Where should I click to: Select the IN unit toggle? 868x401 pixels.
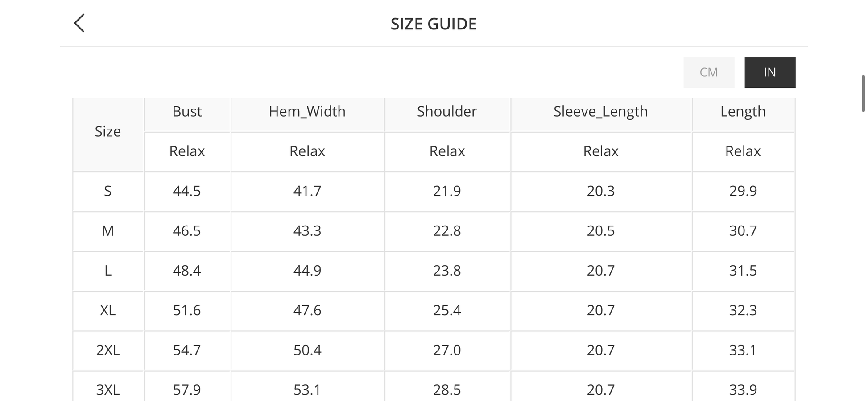pos(769,72)
